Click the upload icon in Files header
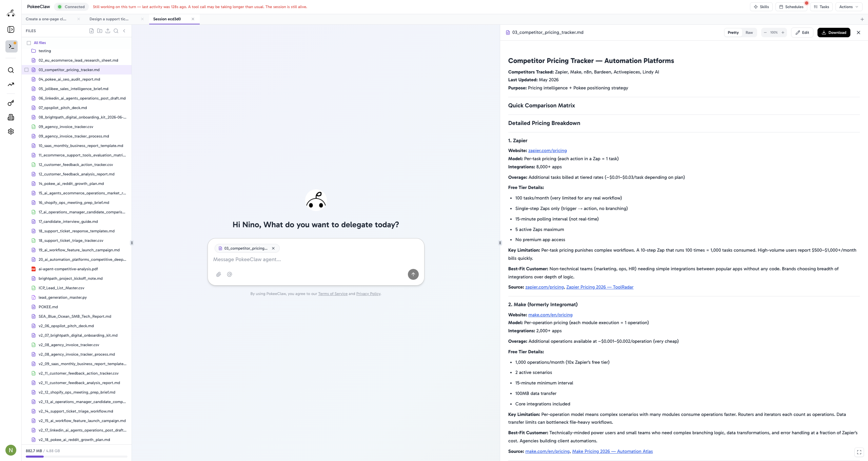 click(108, 31)
